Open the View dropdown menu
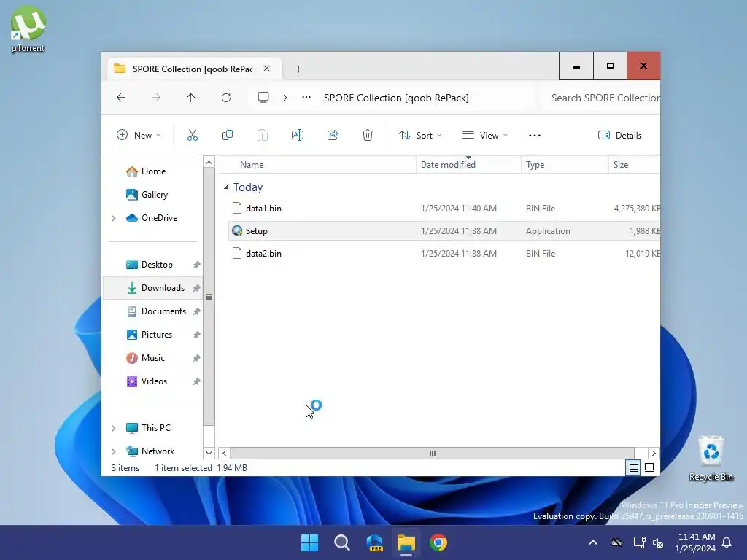This screenshot has width=747, height=560. tap(485, 135)
